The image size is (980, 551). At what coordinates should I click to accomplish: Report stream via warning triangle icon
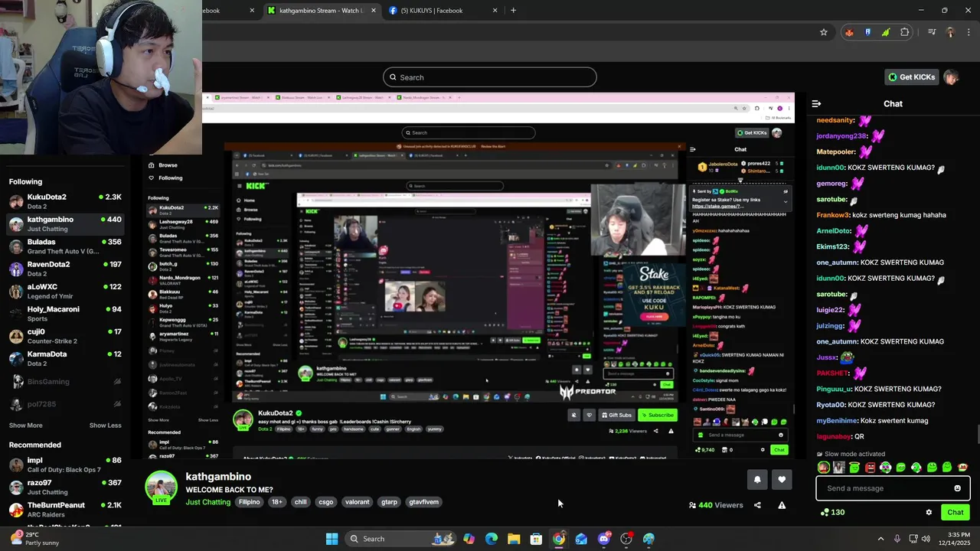[782, 505]
